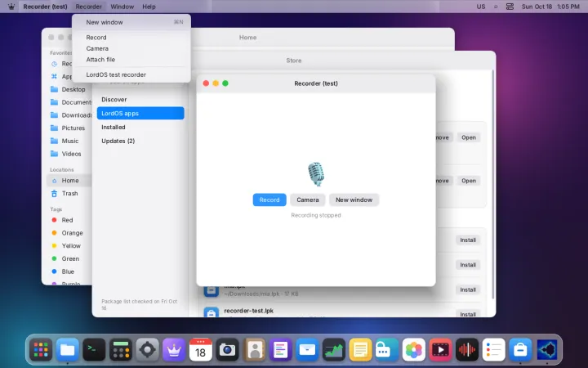The image size is (588, 368).
Task: Filter by the Yellow tag in Files
Action: (x=69, y=245)
